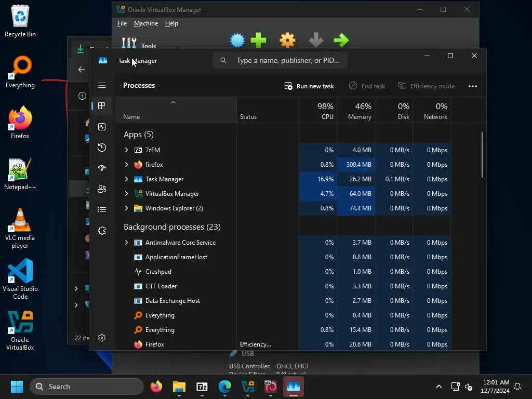Click the Task Manager process search field
The image size is (532, 399).
280,60
